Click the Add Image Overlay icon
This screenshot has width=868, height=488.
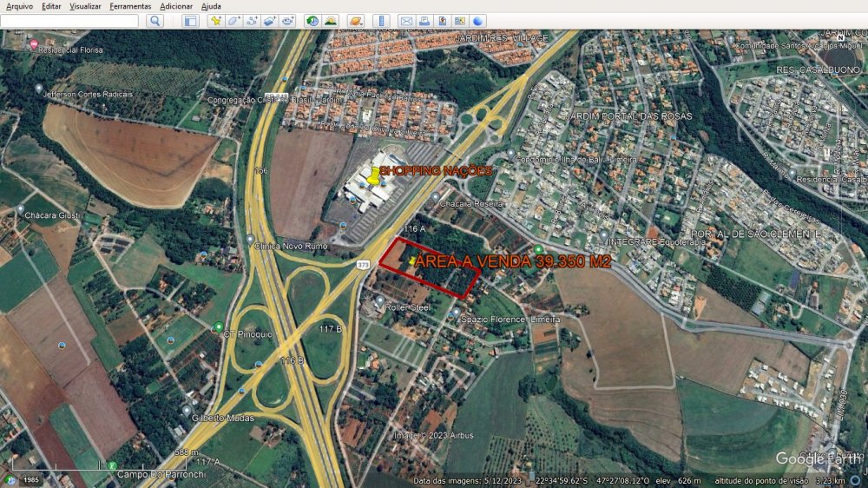point(270,21)
